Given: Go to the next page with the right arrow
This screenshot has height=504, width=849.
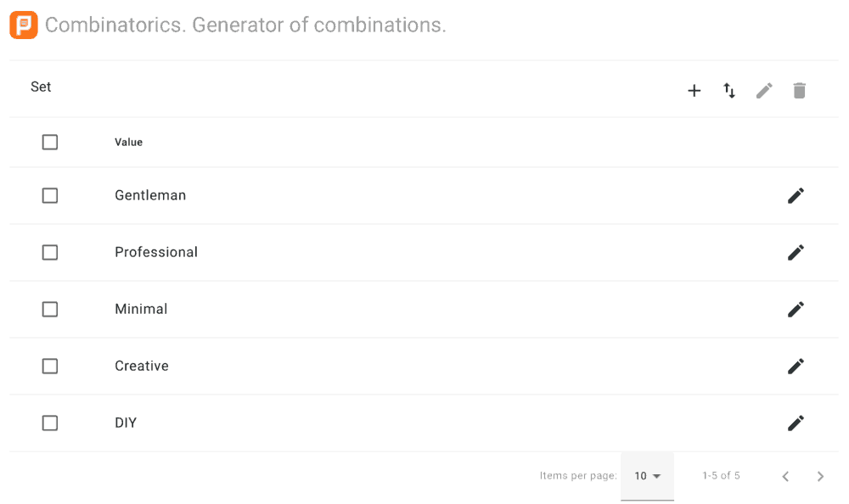Looking at the screenshot, I should [x=820, y=476].
